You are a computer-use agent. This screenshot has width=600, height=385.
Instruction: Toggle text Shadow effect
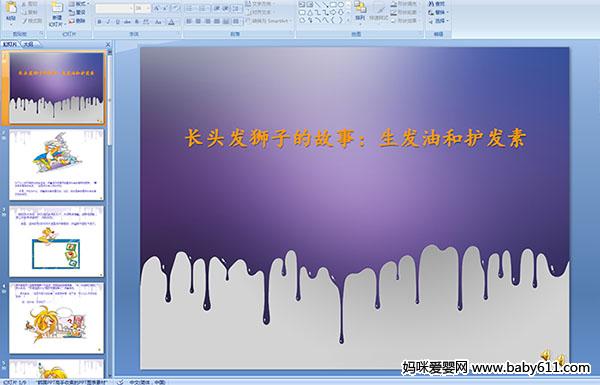137,22
